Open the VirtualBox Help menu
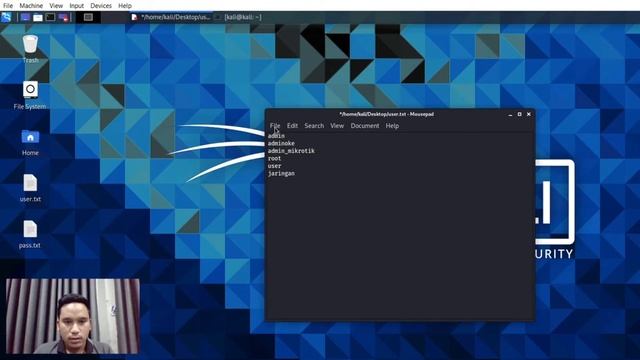Image resolution: width=640 pixels, height=360 pixels. 125,6
